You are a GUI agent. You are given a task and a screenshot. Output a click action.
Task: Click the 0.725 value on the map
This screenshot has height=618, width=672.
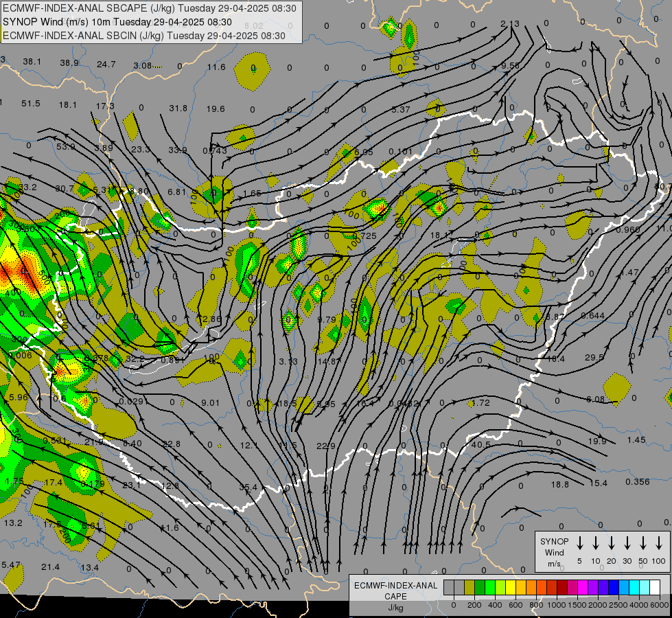point(364,236)
